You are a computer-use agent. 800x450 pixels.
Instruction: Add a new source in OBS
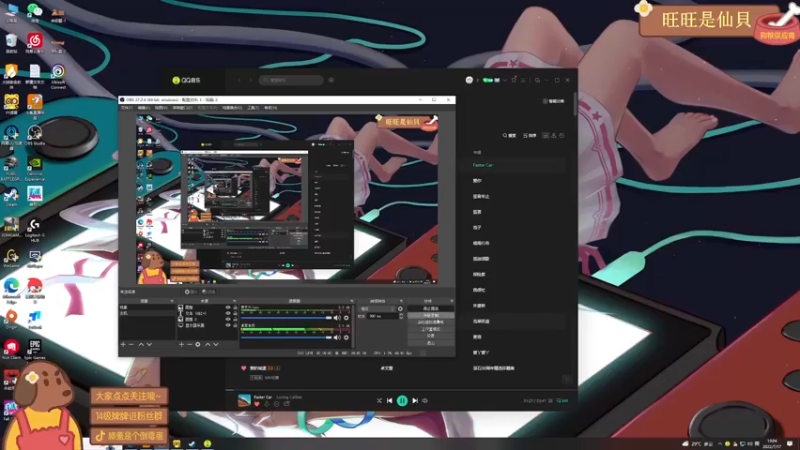tap(181, 344)
